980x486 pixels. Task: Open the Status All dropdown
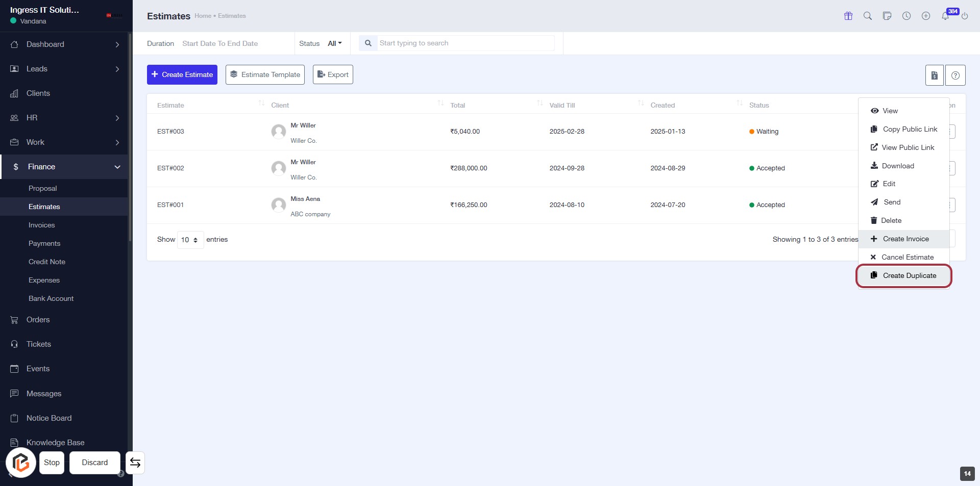coord(334,43)
